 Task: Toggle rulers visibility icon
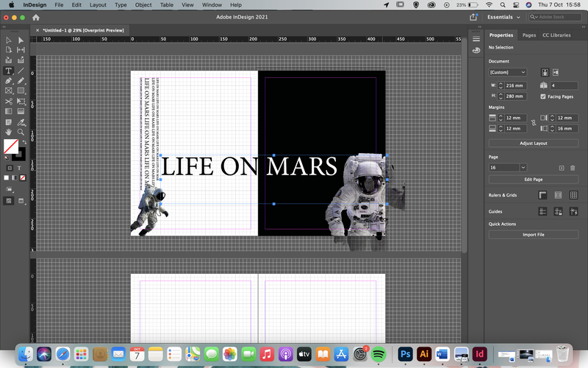coord(542,195)
